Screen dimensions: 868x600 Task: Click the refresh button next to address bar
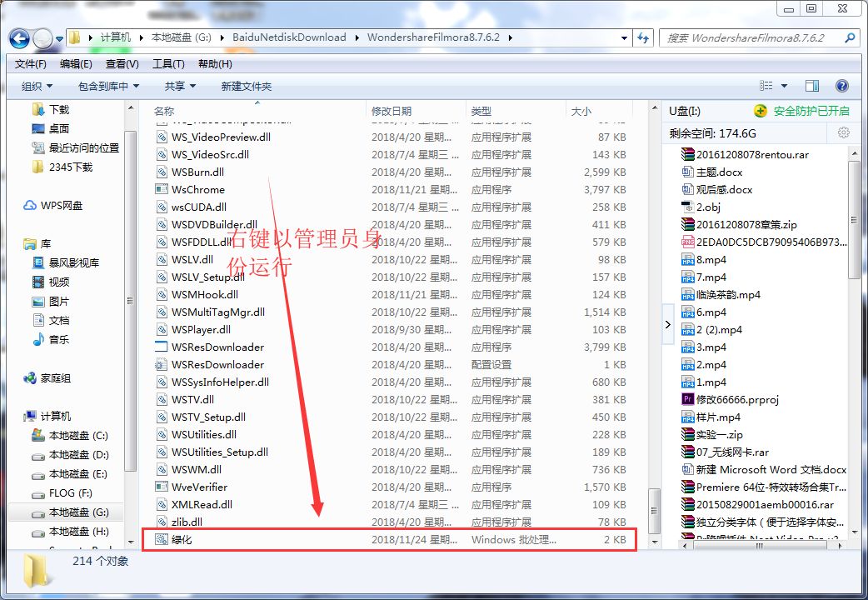[643, 37]
